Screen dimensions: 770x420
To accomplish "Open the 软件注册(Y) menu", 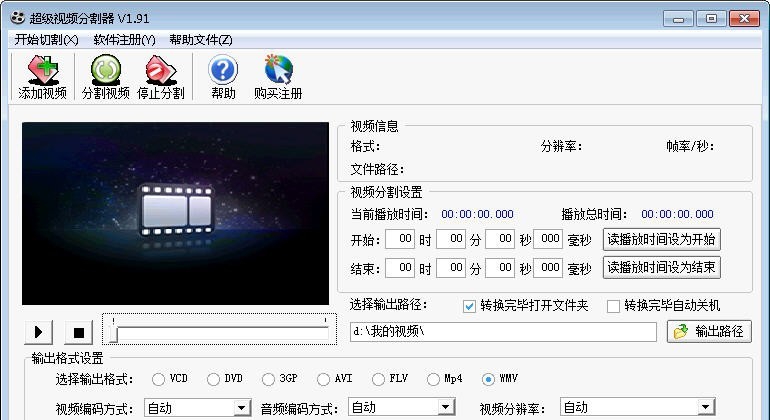I will point(124,40).
